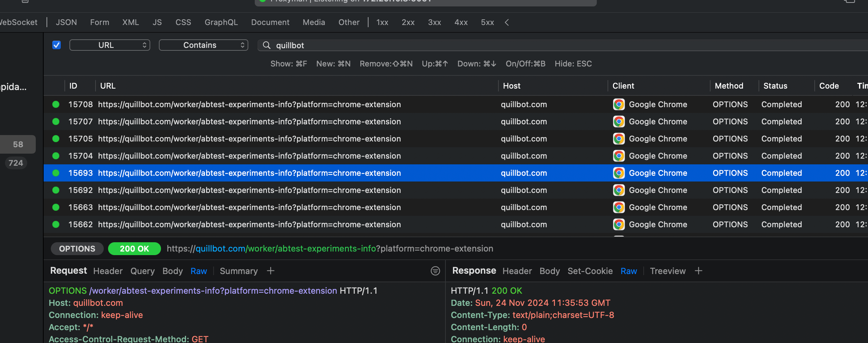868x343 pixels.
Task: Show only 2xx status responses
Action: click(408, 22)
